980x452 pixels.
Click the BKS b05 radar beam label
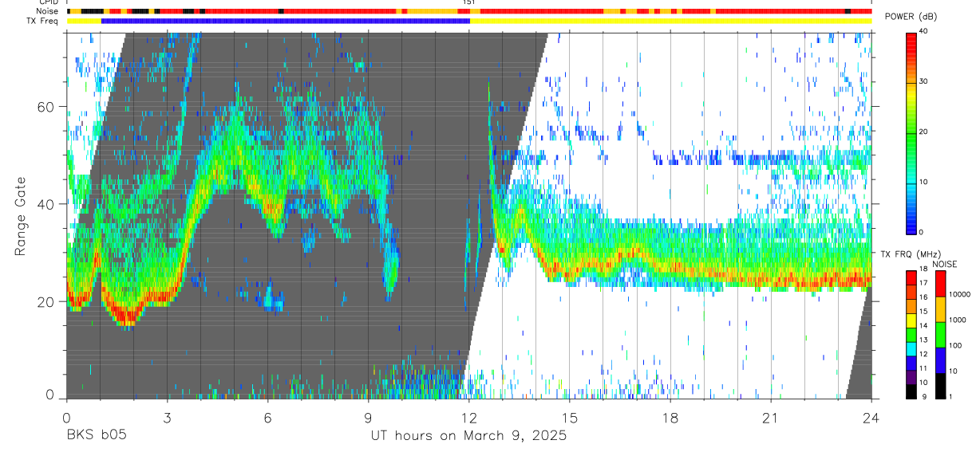coord(97,435)
